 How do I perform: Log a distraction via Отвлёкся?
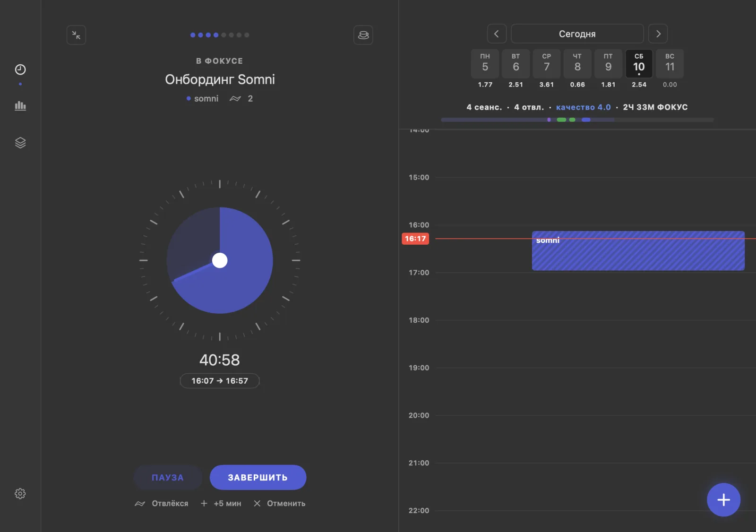tap(162, 504)
